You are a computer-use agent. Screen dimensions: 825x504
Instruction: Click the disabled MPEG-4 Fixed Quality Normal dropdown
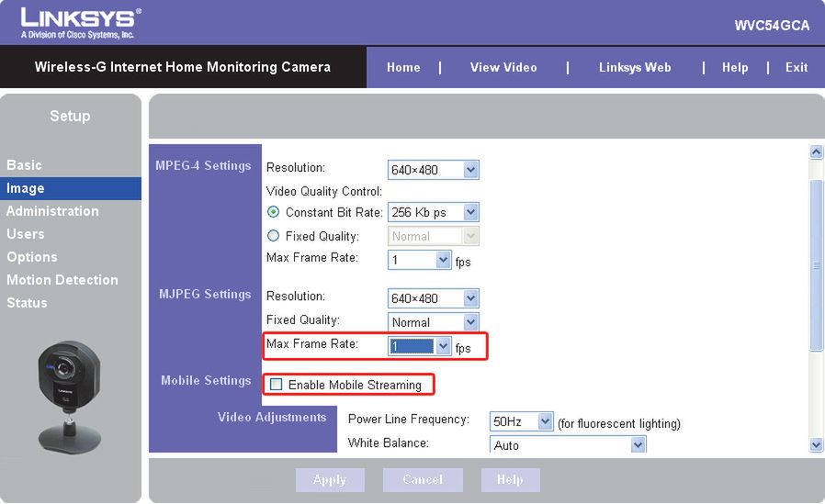[x=433, y=236]
